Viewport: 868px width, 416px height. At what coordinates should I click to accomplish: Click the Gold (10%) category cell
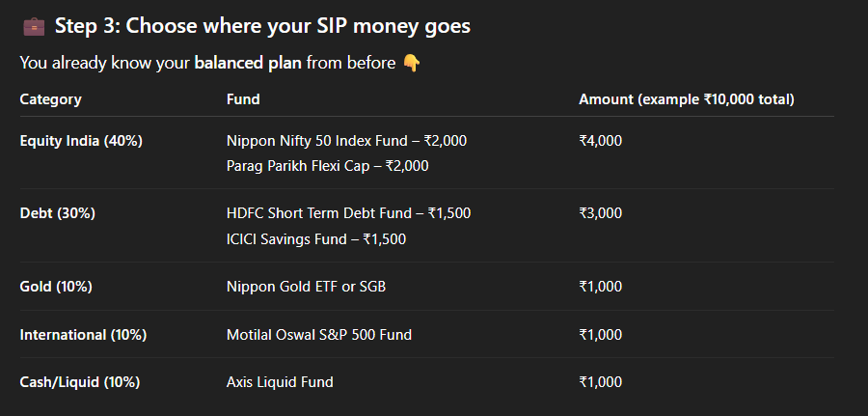56,287
